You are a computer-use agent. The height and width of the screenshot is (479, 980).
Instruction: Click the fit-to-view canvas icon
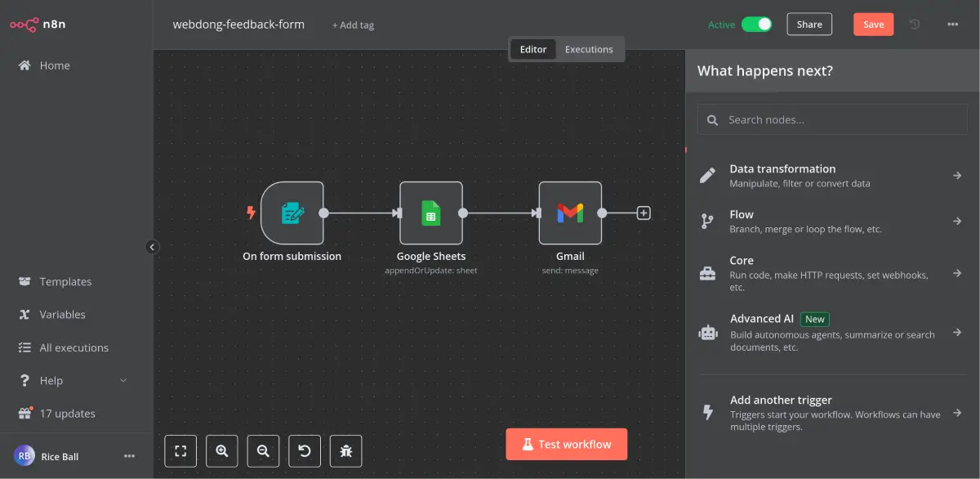[x=180, y=450]
